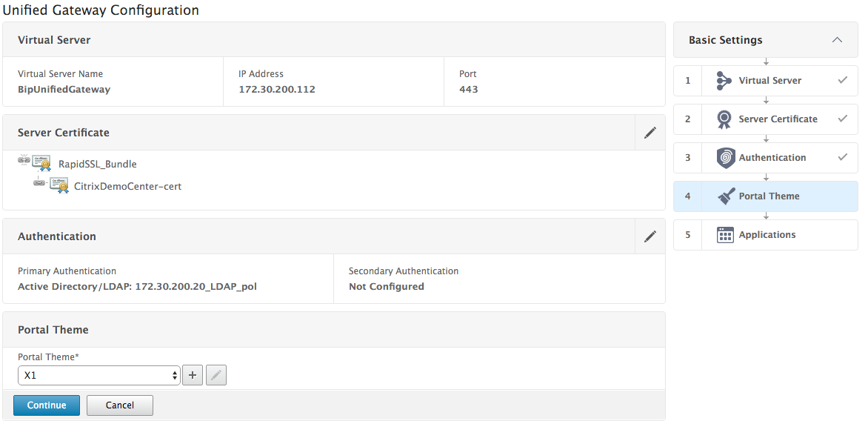Viewport: 868px width, 421px height.
Task: Click the Portal Theme paintbrush icon
Action: [726, 196]
